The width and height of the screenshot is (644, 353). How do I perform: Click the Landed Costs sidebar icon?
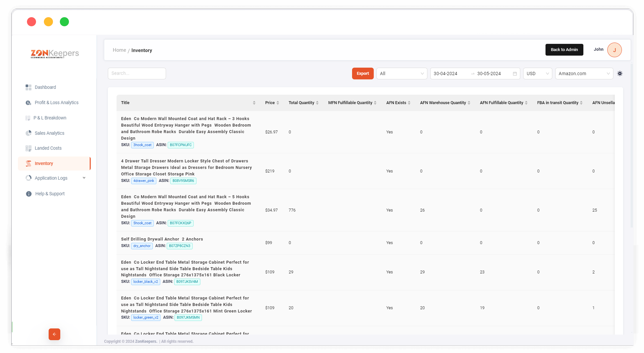(x=28, y=148)
